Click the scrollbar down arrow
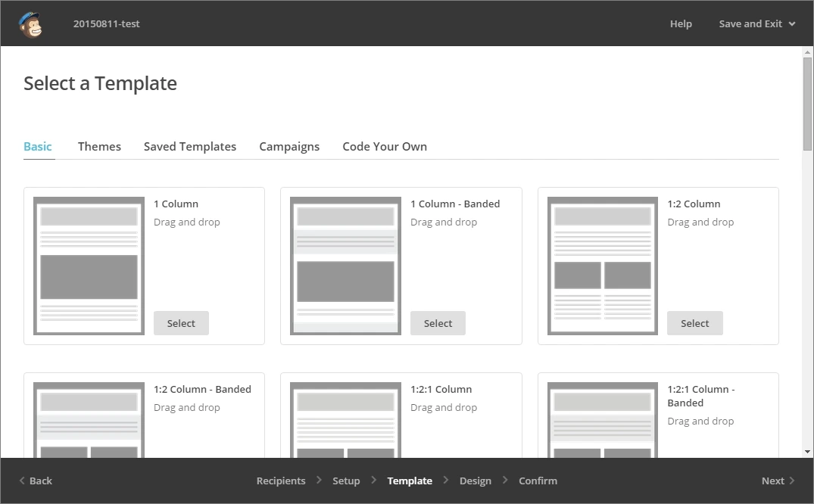814x504 pixels. click(x=807, y=452)
